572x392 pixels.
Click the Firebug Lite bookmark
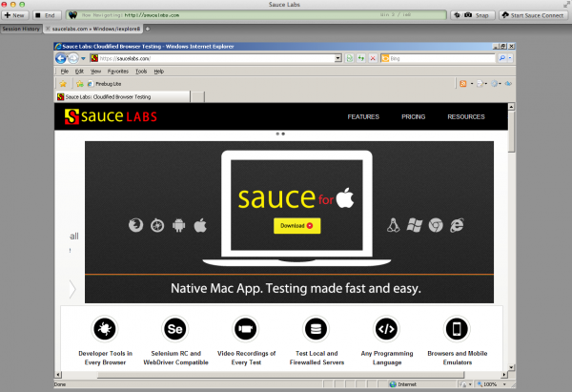point(104,84)
